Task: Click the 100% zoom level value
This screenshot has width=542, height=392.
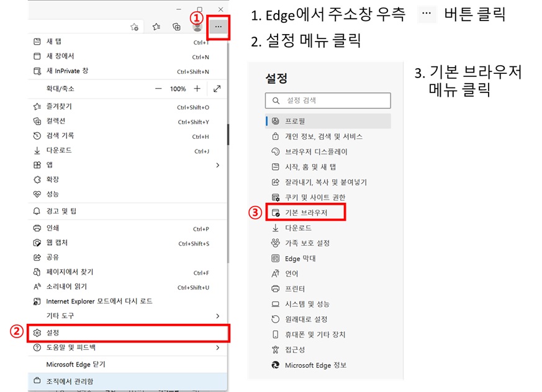Action: 178,89
